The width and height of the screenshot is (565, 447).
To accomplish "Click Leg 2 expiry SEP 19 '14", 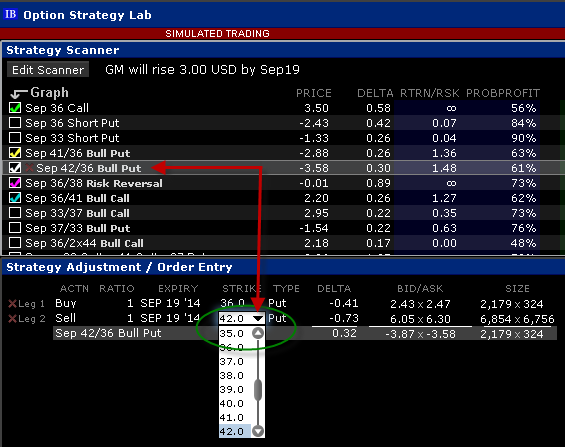I will tap(170, 318).
